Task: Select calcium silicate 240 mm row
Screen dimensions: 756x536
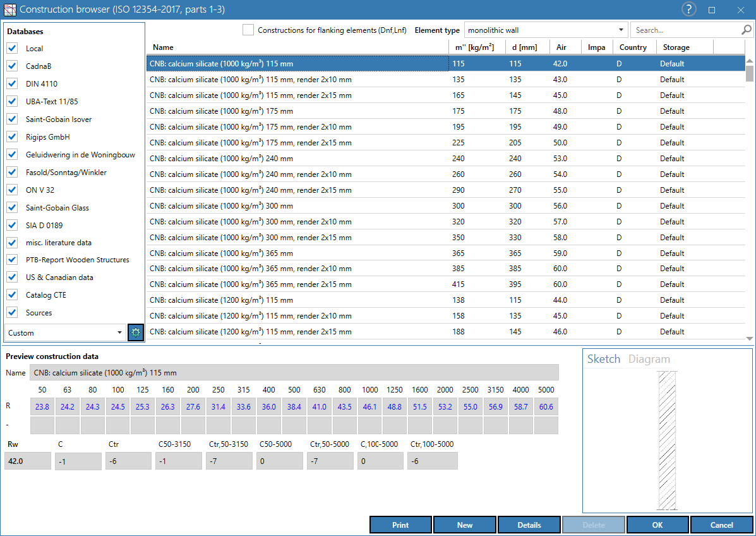Action: 446,158
